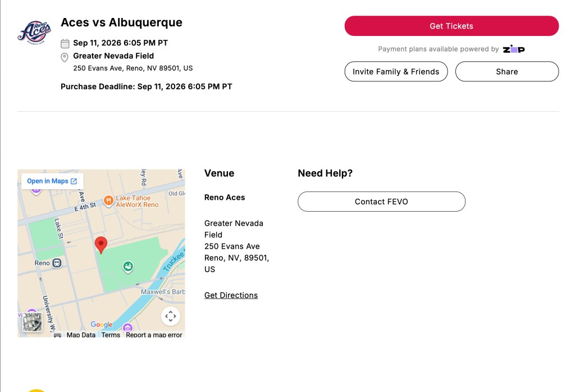The width and height of the screenshot is (575, 392).
Task: Click the green stadium marker on map
Action: pos(128,267)
